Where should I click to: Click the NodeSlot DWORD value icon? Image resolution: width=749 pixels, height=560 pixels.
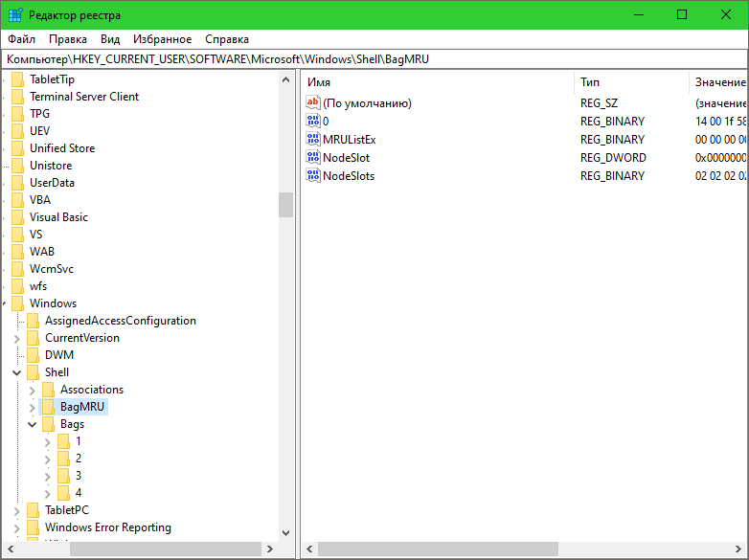click(x=313, y=158)
